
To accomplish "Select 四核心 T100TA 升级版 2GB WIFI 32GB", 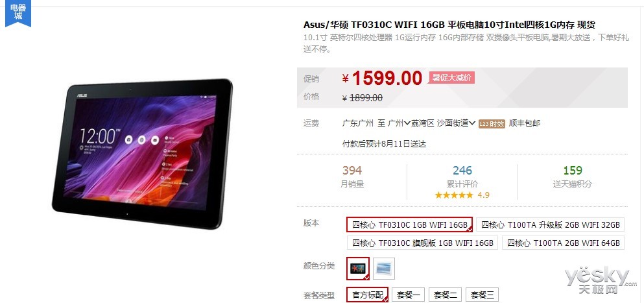I will 551,225.
